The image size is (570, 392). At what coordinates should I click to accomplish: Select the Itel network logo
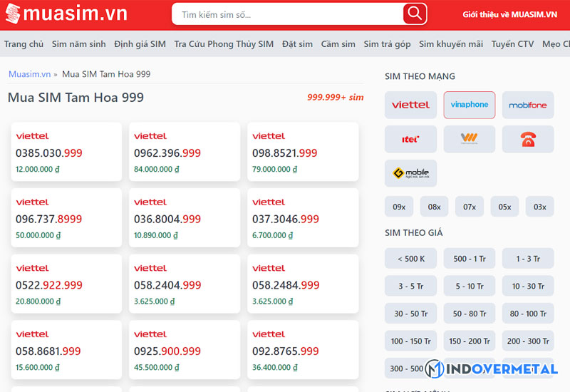click(410, 139)
